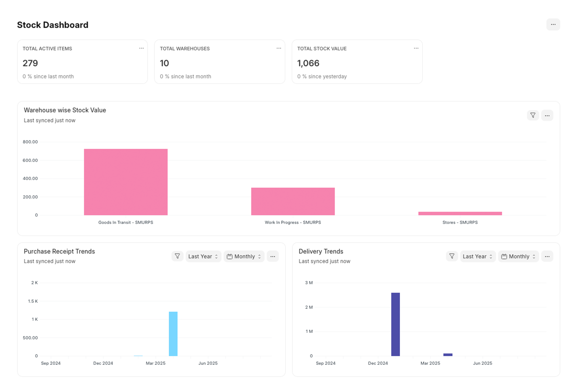Click the Goods In Transit pink bar
Image resolution: width=575 pixels, height=392 pixels.
point(126,182)
